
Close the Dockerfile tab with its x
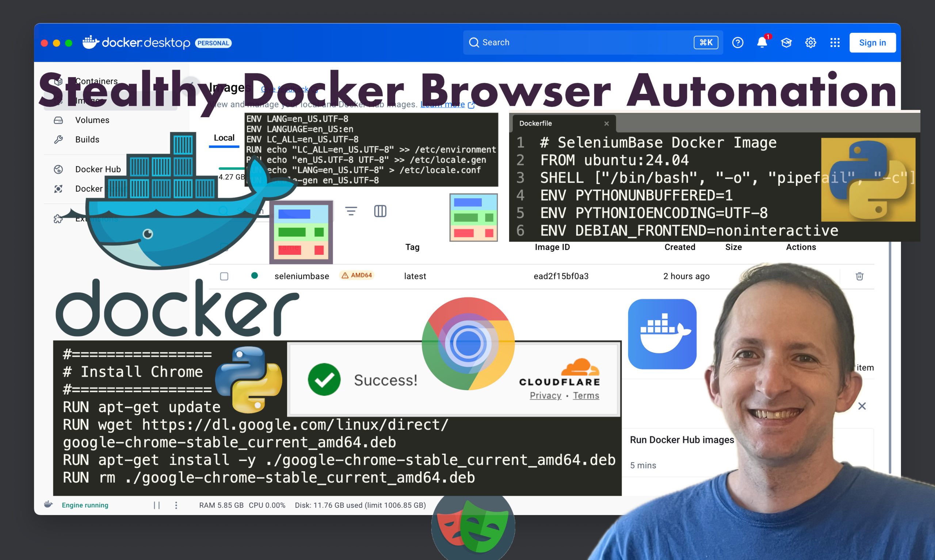point(606,124)
